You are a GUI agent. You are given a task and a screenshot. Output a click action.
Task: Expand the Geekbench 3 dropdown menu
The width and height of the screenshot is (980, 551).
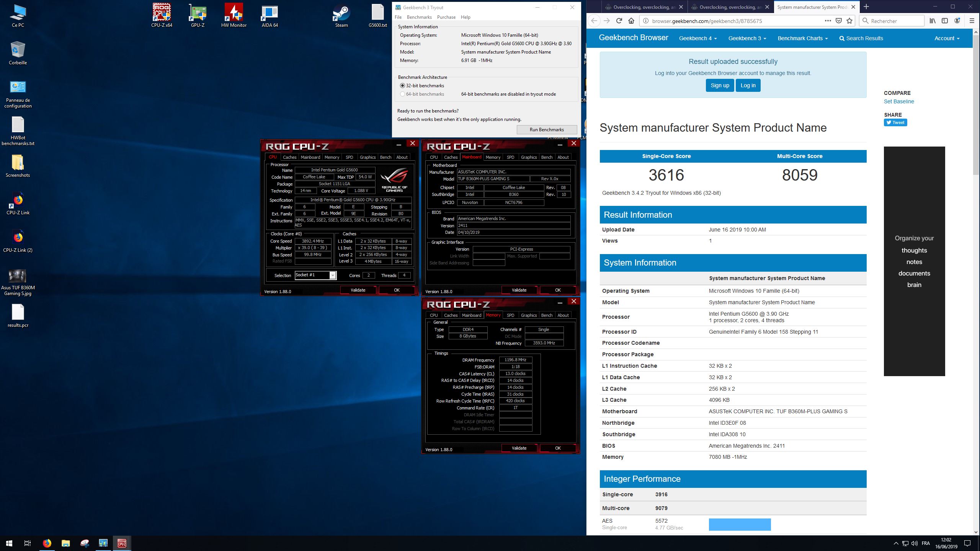(747, 38)
